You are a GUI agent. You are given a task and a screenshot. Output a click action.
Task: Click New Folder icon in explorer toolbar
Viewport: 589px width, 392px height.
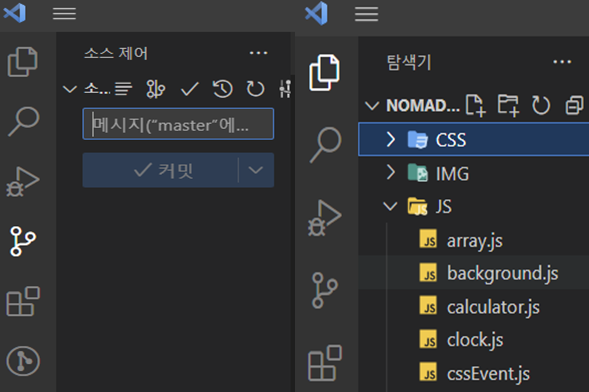click(508, 106)
